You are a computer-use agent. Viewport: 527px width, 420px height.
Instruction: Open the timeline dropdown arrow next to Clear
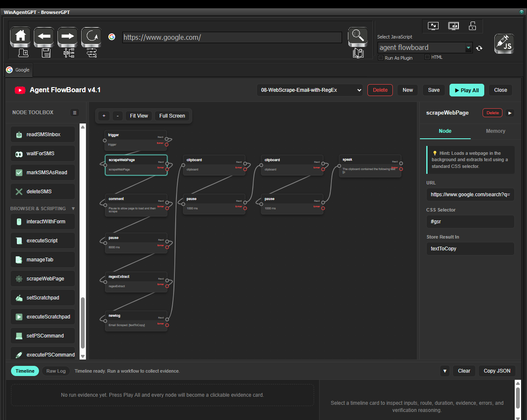pos(445,371)
